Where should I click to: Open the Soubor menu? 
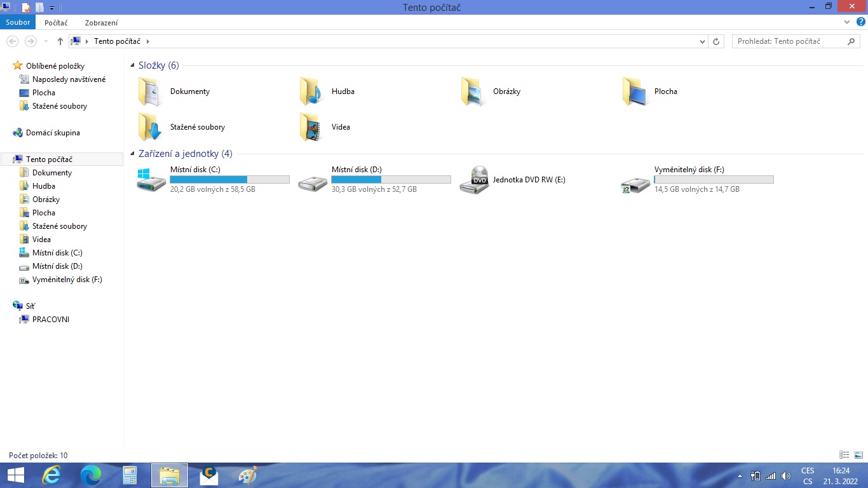point(18,22)
